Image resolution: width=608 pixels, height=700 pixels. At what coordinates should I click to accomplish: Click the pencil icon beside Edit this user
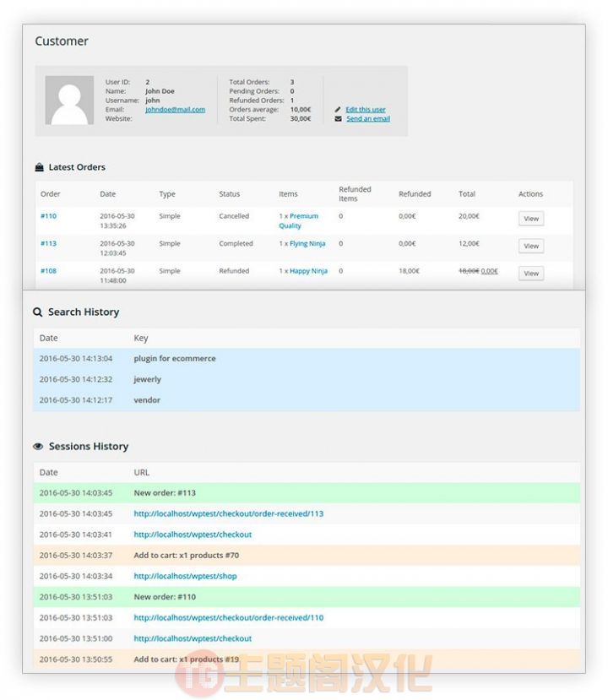coord(338,110)
